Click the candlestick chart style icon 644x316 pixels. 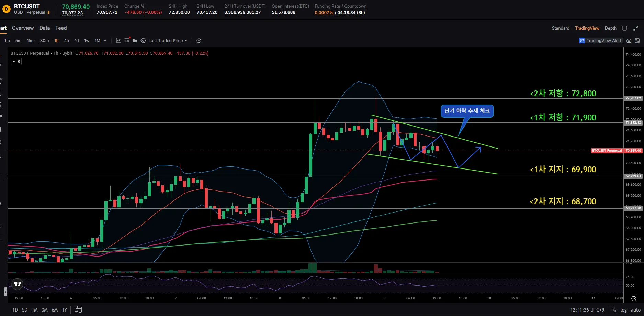pyautogui.click(x=135, y=41)
